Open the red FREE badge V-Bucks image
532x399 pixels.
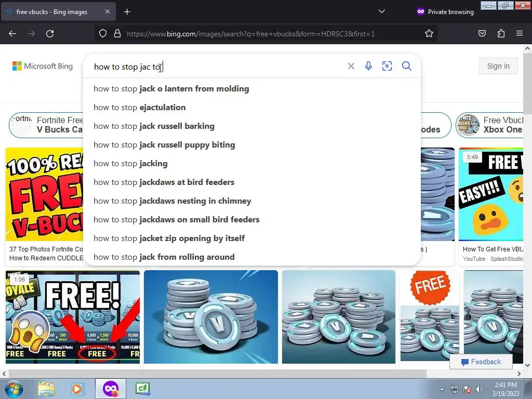[430, 315]
